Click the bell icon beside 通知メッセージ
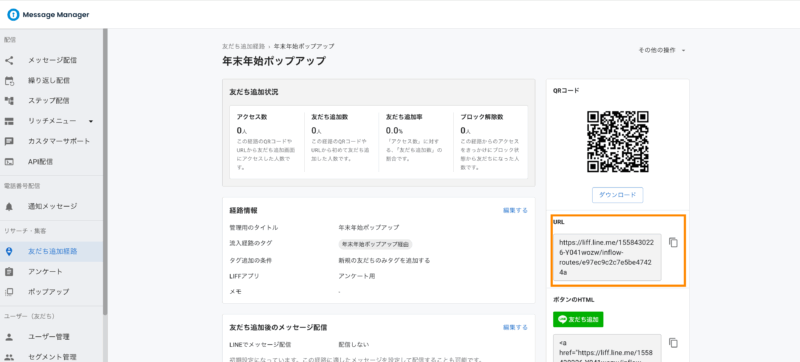800x362 pixels. (9, 206)
